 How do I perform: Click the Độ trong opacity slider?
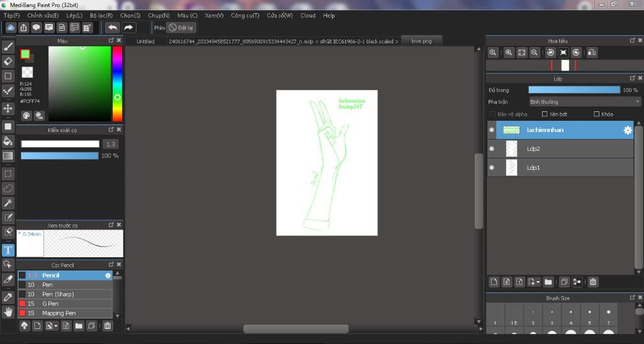click(574, 90)
